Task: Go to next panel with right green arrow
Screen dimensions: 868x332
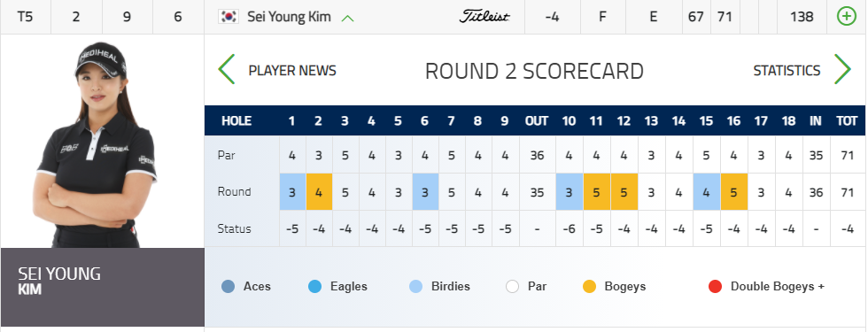Action: [x=842, y=69]
